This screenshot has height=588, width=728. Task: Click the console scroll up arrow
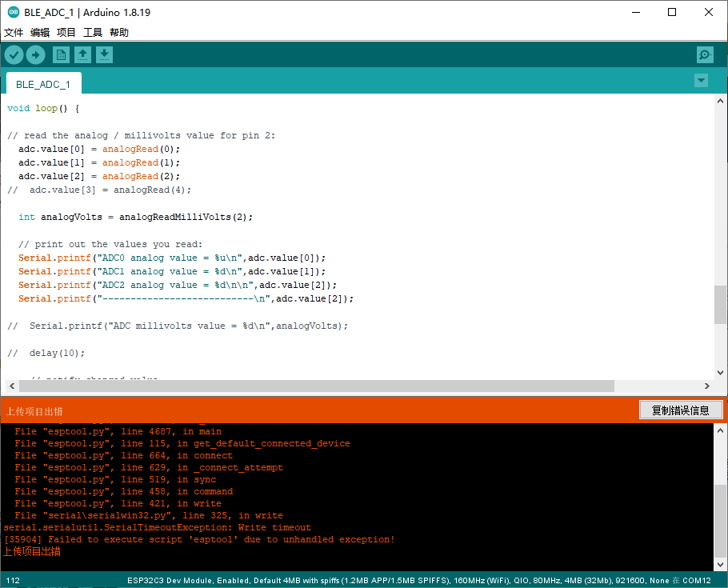(720, 430)
